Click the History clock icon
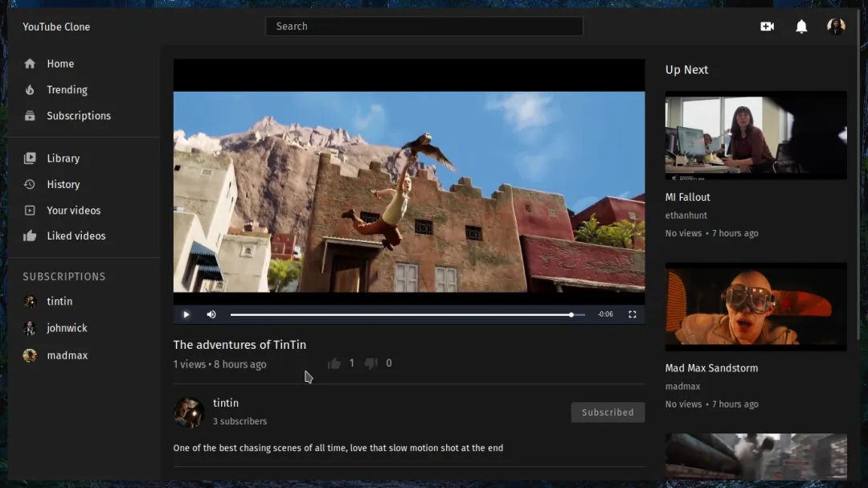 (30, 184)
